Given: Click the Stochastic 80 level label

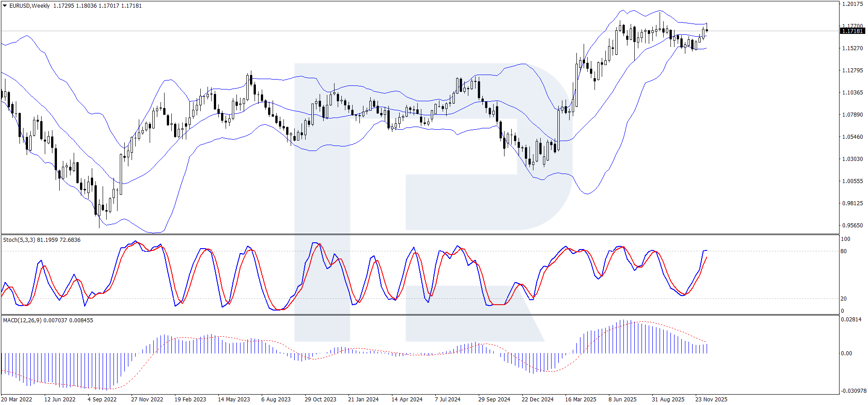Looking at the screenshot, I should pos(844,251).
